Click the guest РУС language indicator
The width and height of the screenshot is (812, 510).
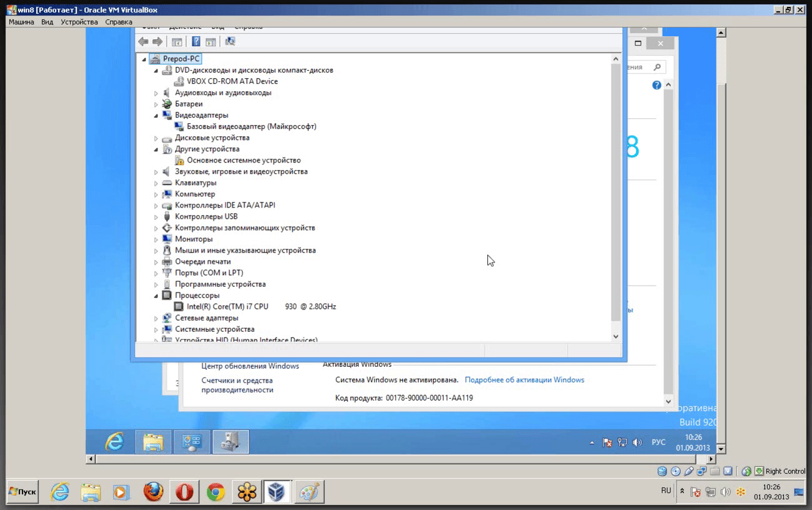(x=658, y=442)
